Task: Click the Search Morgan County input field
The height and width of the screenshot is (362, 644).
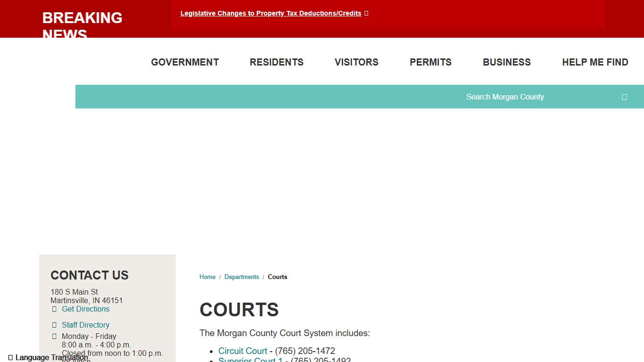Action: [x=505, y=97]
